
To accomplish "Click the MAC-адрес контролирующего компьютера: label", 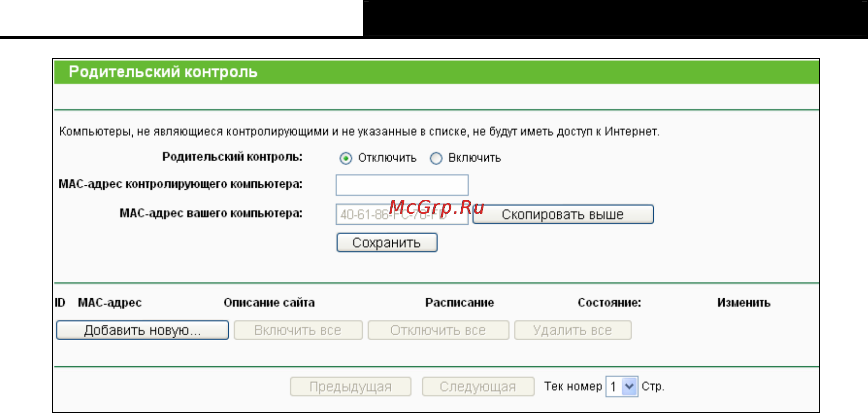I will 180,184.
